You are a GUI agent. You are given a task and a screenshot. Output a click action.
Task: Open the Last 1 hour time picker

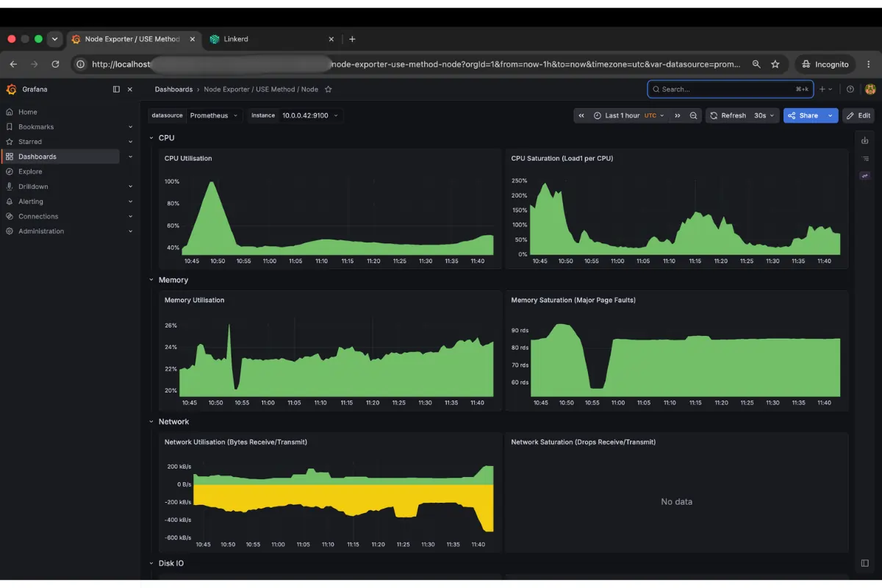[629, 115]
